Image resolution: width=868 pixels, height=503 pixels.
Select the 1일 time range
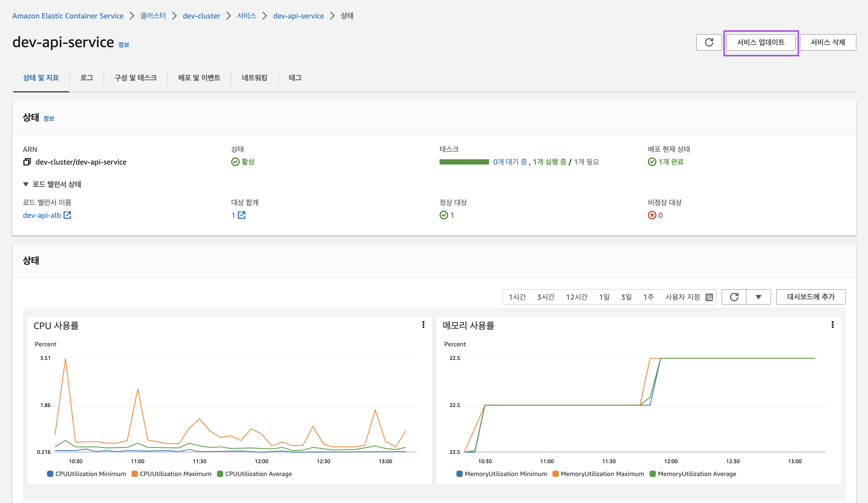604,297
